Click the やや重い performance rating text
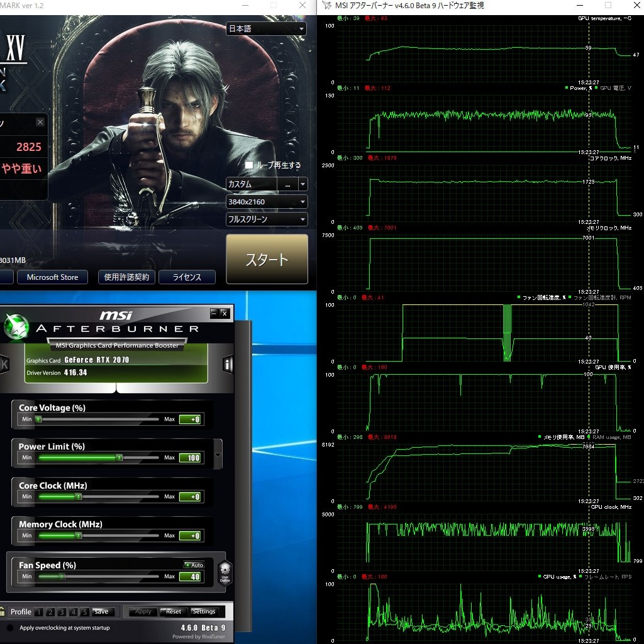Screen dimensions: 644x644 point(21,169)
